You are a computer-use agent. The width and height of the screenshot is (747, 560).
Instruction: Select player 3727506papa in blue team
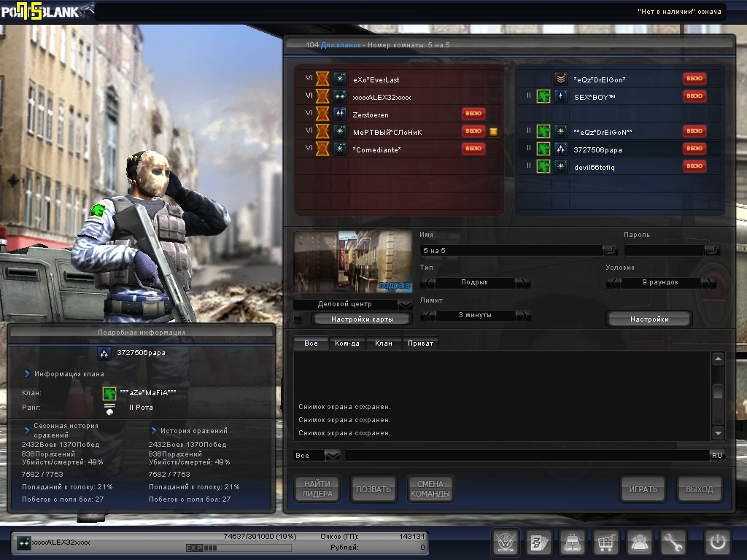click(598, 149)
